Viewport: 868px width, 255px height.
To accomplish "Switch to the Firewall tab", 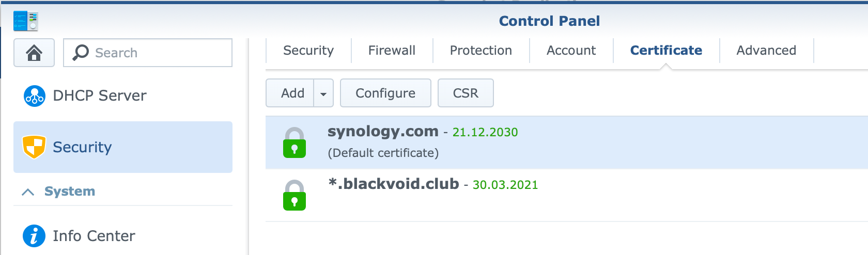I will pyautogui.click(x=392, y=51).
